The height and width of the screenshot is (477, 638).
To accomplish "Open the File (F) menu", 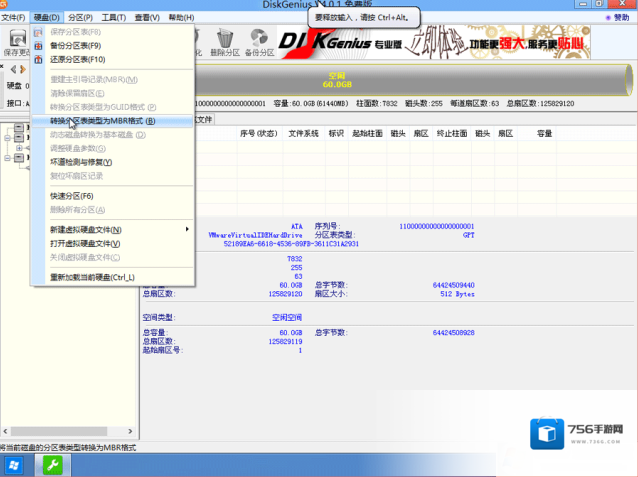I will click(13, 18).
